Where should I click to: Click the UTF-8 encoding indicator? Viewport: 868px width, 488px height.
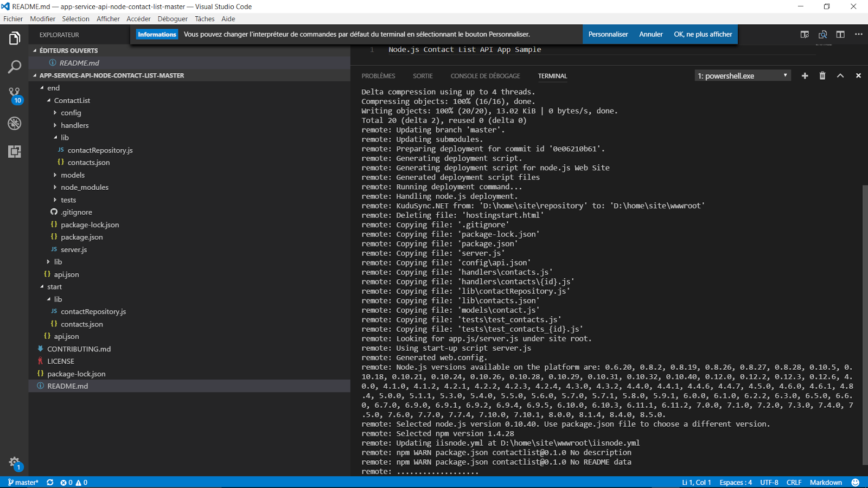tap(769, 483)
